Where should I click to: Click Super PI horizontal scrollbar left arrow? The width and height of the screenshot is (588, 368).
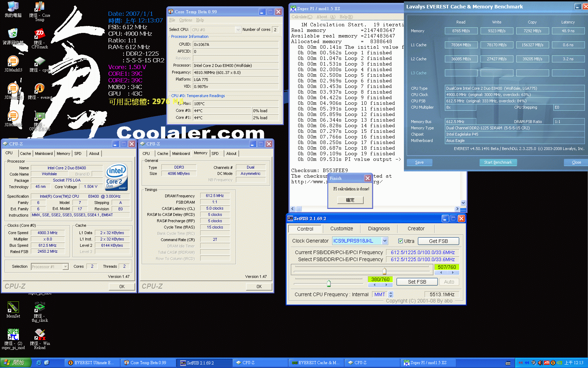293,209
